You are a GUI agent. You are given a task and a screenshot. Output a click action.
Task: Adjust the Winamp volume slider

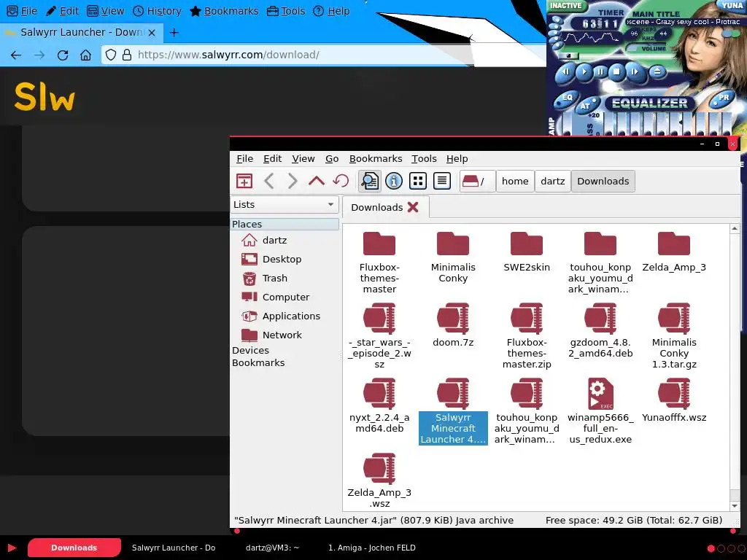coord(646,49)
